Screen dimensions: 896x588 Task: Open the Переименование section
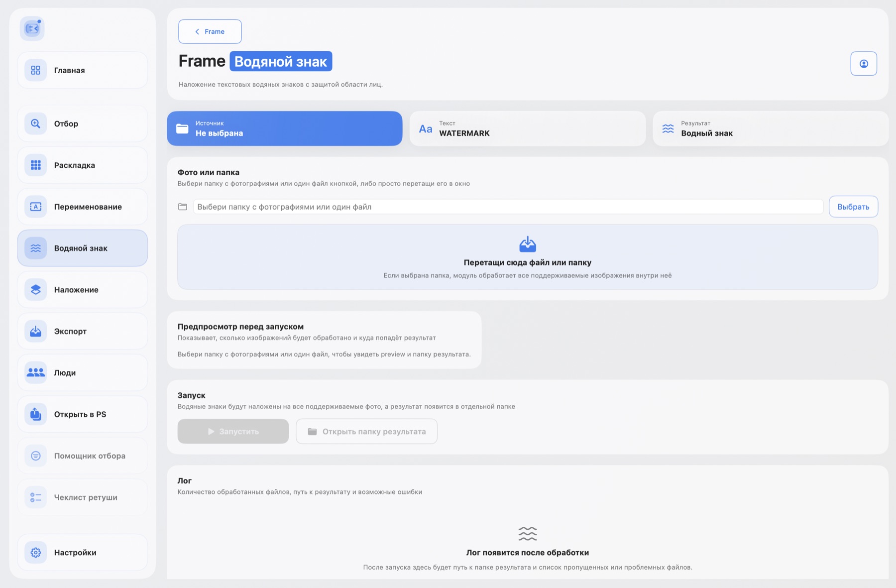tap(83, 207)
